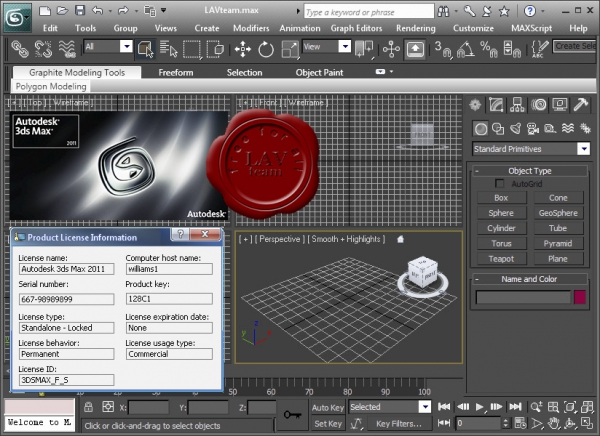This screenshot has height=436, width=600.
Task: Click the Torus primitive button
Action: click(x=501, y=244)
